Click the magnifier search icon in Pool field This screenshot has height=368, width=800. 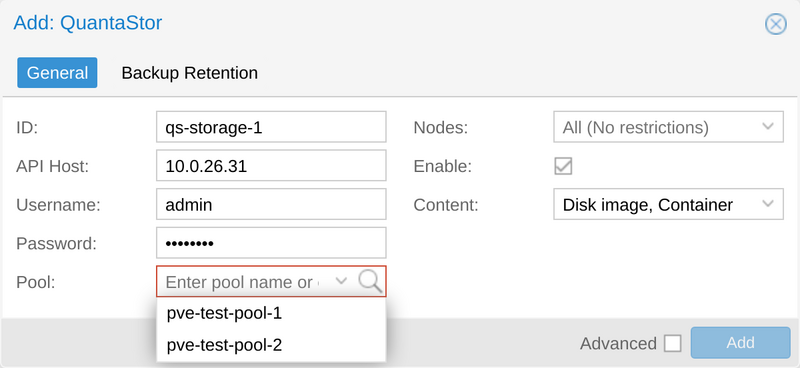[370, 281]
